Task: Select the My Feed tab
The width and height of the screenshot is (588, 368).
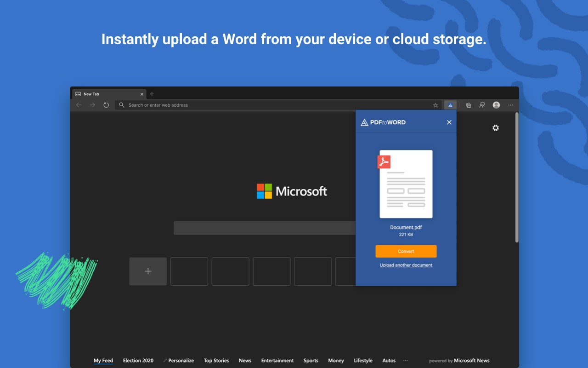Action: click(x=103, y=361)
